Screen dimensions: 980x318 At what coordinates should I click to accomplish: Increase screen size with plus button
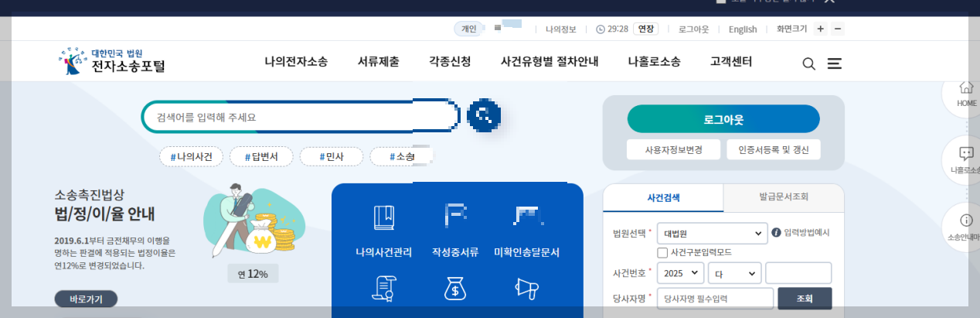pos(820,29)
